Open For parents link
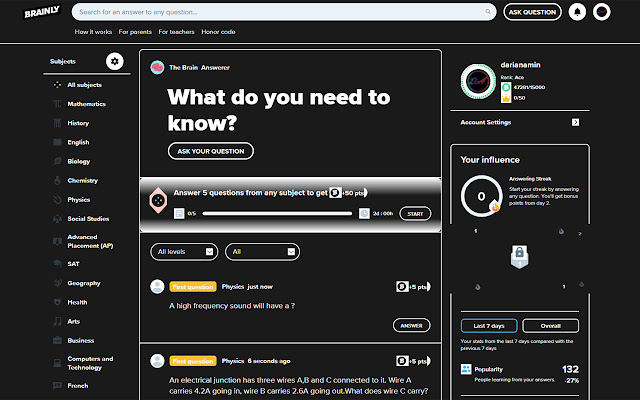The width and height of the screenshot is (640, 400). pos(135,31)
